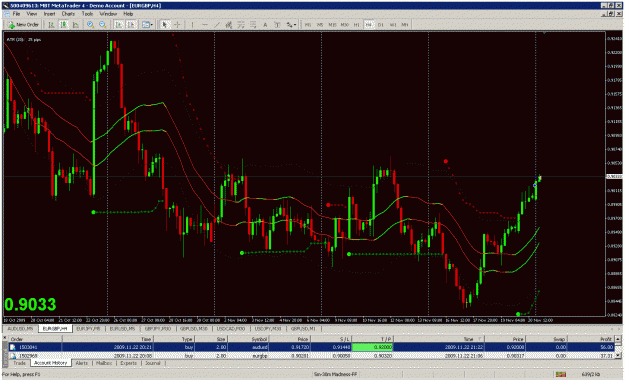The image size is (625, 380).
Task: Click the connection status bars icon
Action: pos(561,374)
